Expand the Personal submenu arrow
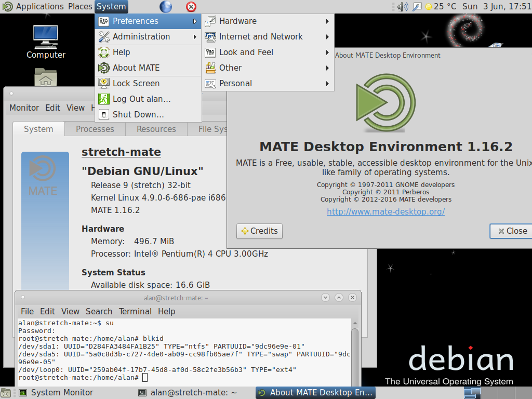The image size is (532, 399). click(327, 84)
